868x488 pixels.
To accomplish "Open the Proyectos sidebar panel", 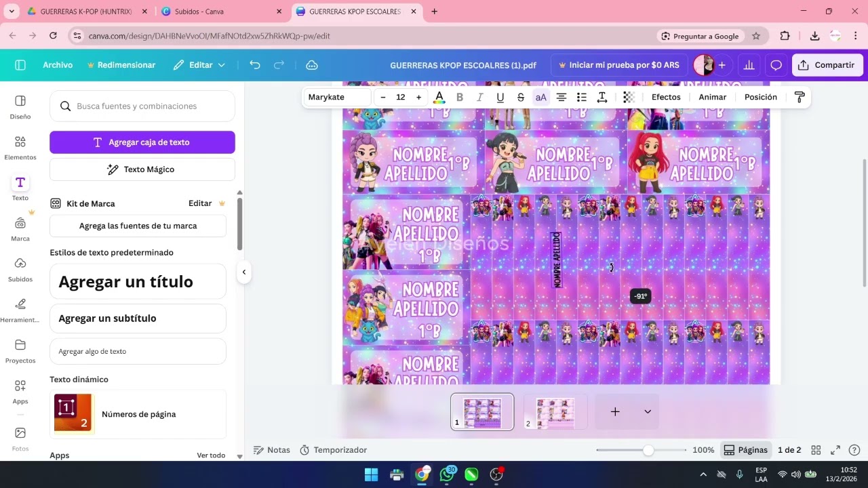I will pos(20,351).
